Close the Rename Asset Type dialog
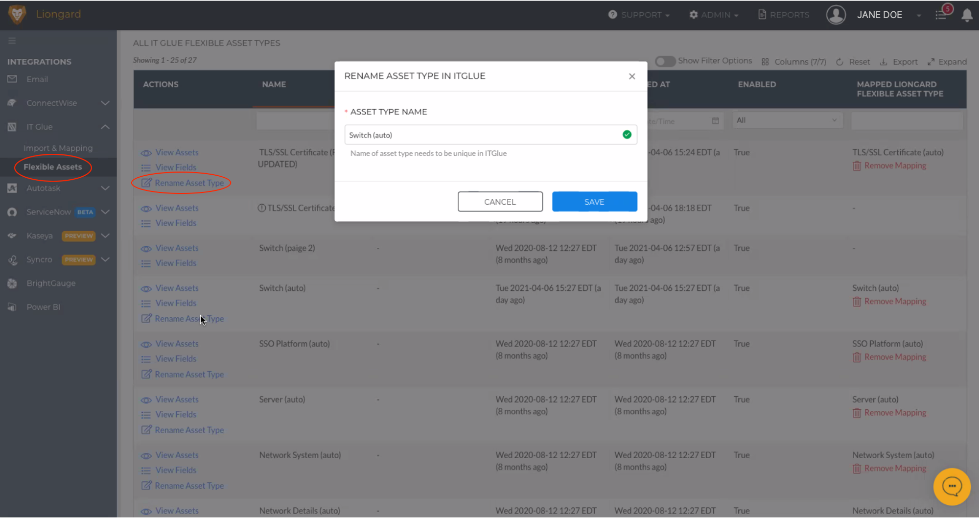The image size is (980, 518). point(632,76)
